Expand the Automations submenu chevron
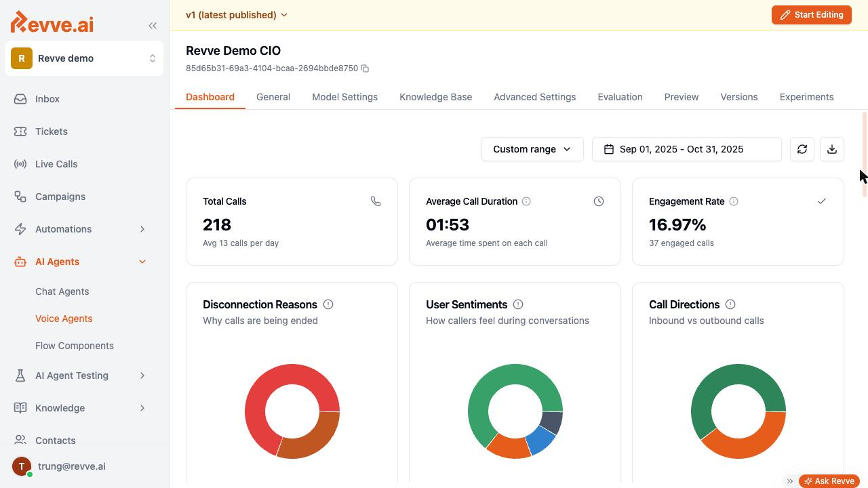Screen dimensions: 868x488 point(142,229)
